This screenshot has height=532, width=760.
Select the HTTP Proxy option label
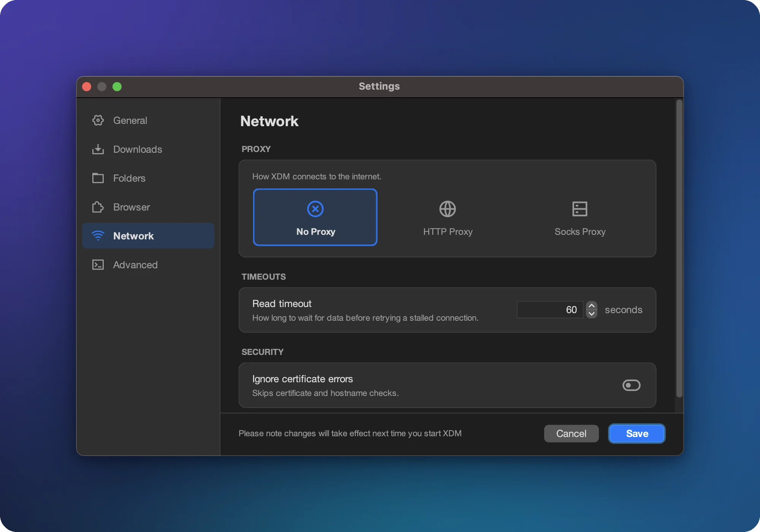coord(448,232)
